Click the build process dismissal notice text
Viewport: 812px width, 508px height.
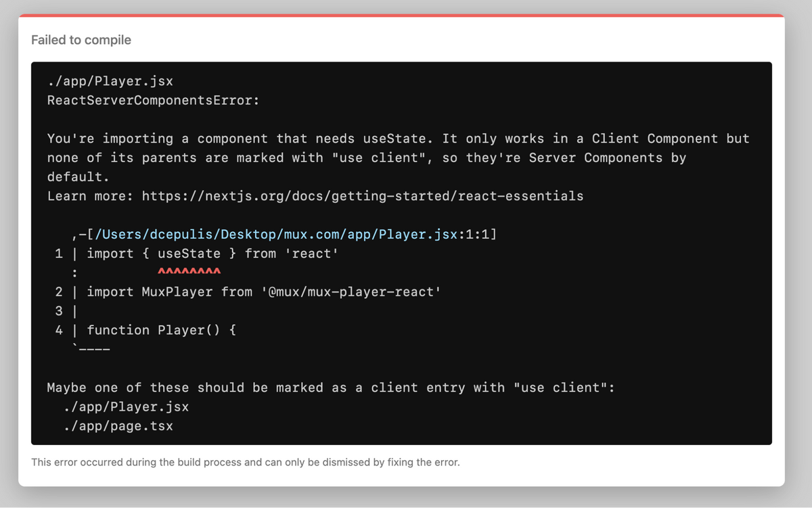(x=244, y=462)
